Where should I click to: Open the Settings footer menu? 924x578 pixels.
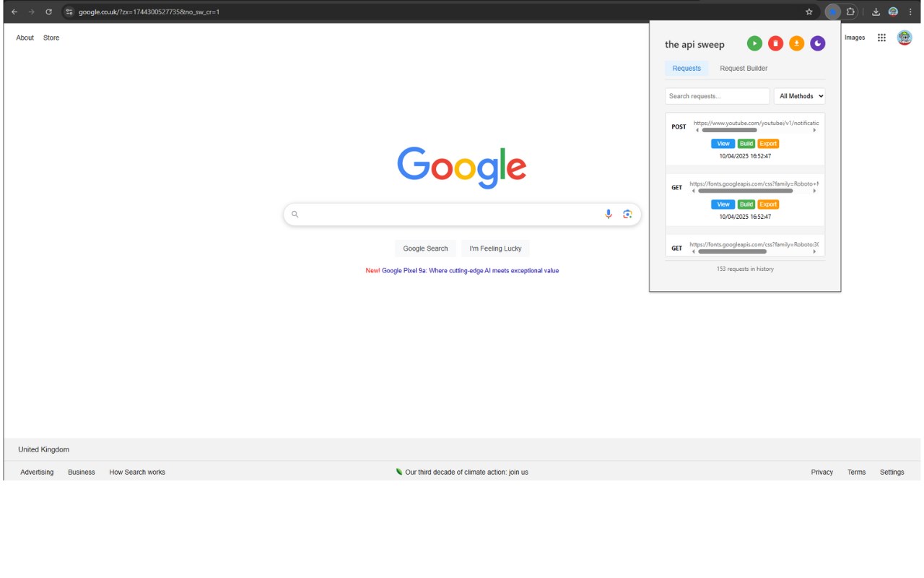[892, 473]
